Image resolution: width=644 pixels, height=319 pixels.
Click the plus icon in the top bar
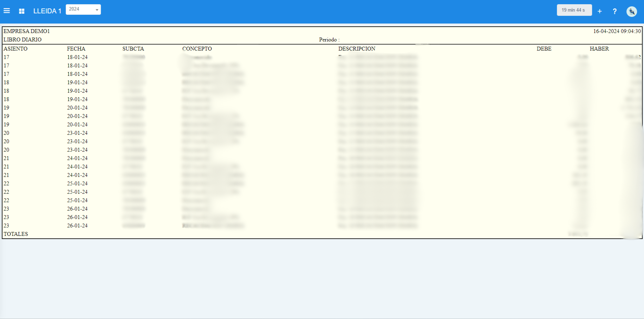[600, 11]
